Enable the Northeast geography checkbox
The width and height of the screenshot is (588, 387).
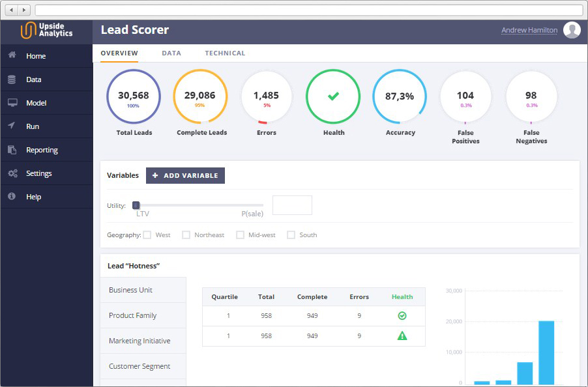point(186,235)
